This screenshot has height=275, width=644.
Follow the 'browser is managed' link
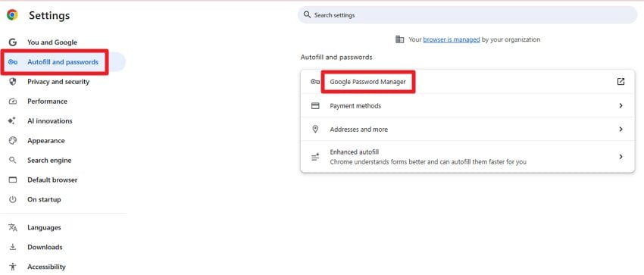coord(452,39)
